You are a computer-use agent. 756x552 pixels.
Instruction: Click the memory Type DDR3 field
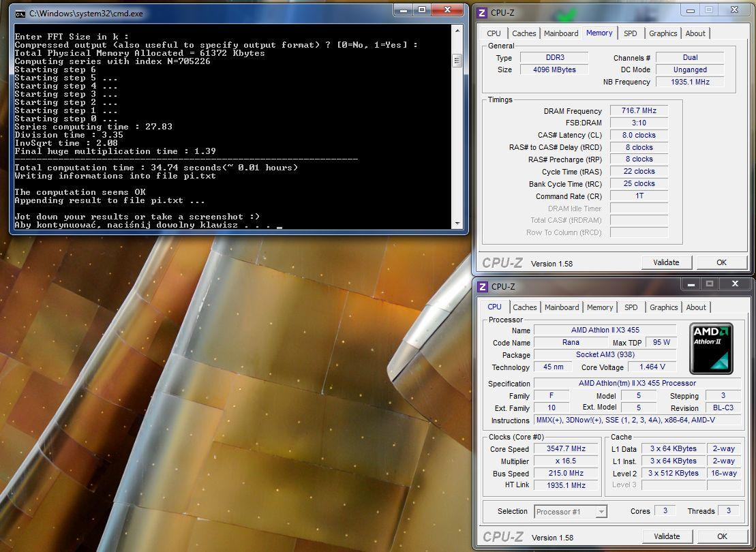[554, 57]
